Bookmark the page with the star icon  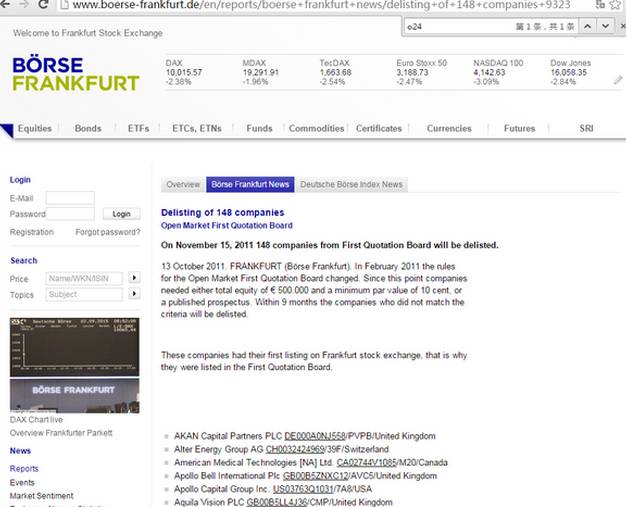pyautogui.click(x=616, y=5)
